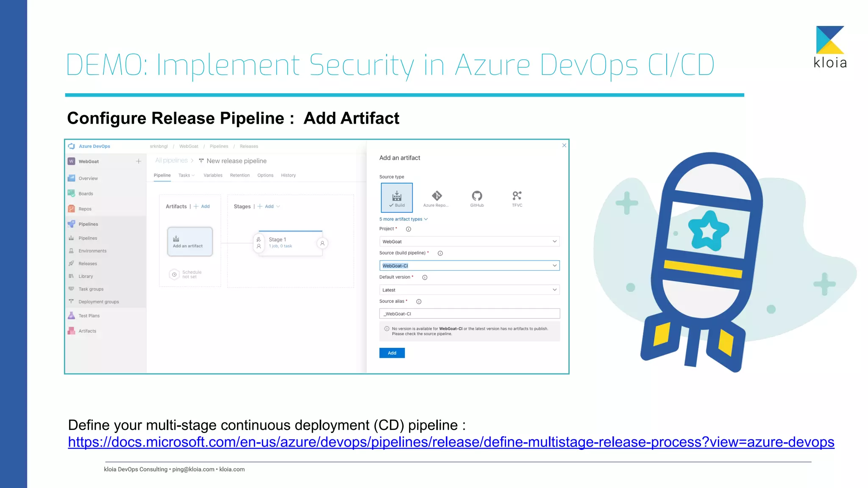868x488 pixels.
Task: Open the Project dropdown showing WebGoat
Action: click(x=469, y=241)
